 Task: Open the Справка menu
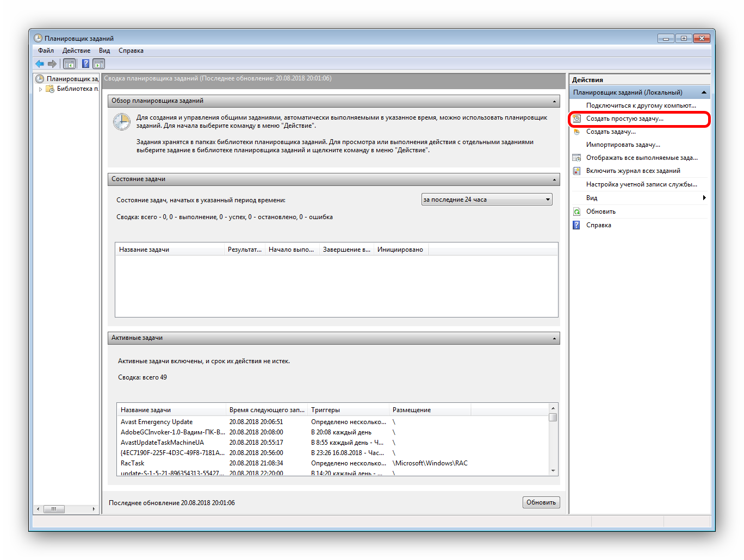pyautogui.click(x=131, y=51)
